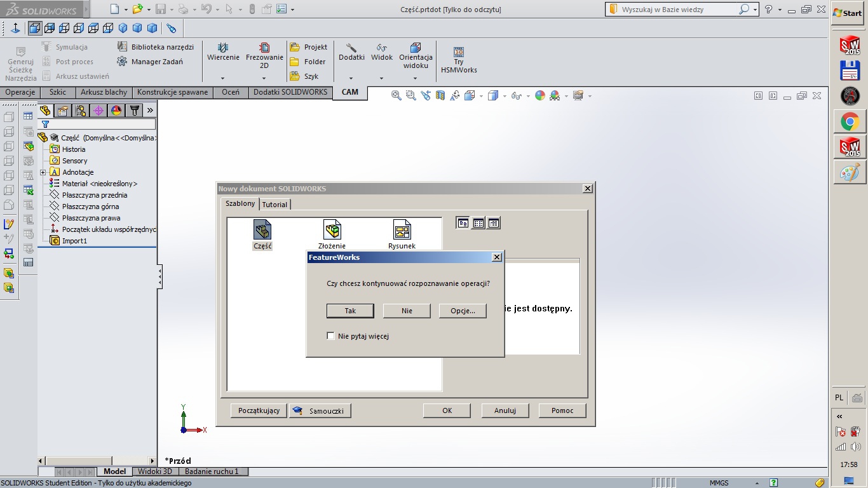Click the paintbrush icon in the view toolbar
The image size is (868, 488).
(172, 28)
